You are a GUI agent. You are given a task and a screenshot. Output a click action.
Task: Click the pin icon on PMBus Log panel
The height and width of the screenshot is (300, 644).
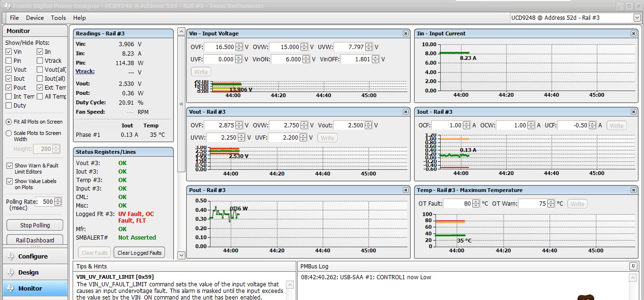633,267
